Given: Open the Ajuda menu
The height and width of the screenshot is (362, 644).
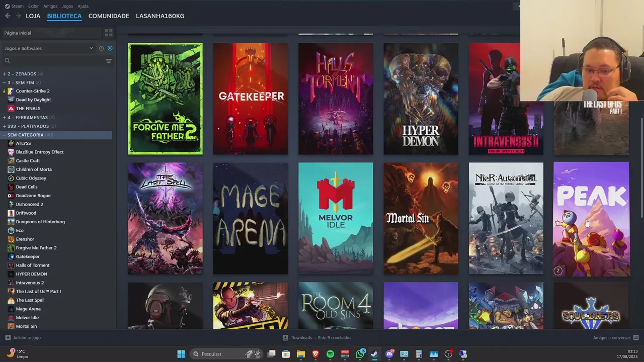Looking at the screenshot, I should tap(83, 6).
